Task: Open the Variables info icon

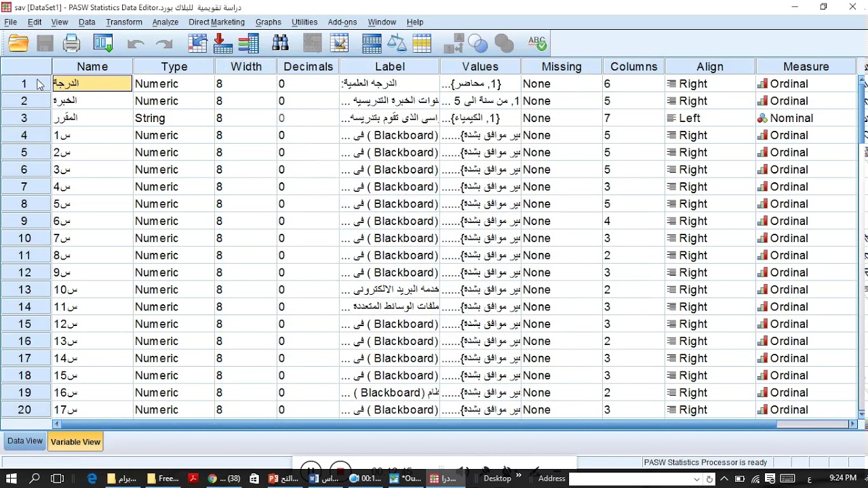Action: pyautogui.click(x=249, y=44)
